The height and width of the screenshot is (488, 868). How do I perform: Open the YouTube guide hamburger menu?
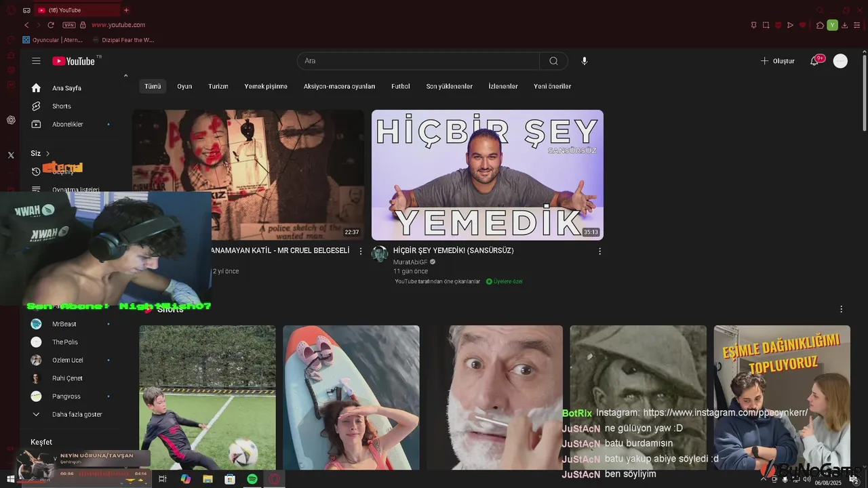pyautogui.click(x=36, y=61)
